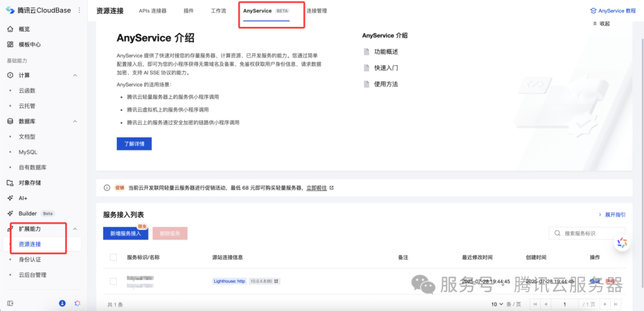644x311 pixels.
Task: Expand the guide via 展开指引
Action: click(x=612, y=215)
